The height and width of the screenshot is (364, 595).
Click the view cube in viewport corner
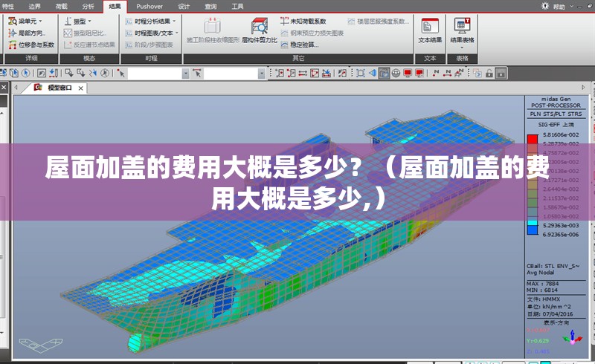41,344
